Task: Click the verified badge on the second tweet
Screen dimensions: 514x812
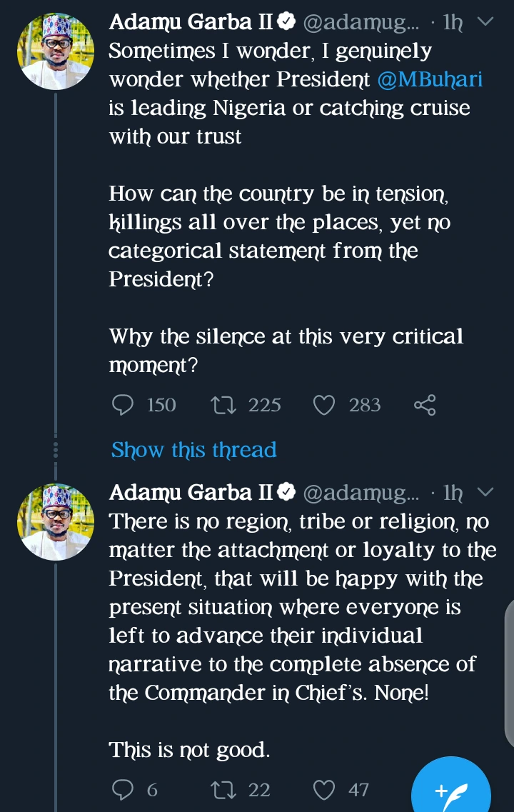Action: click(x=287, y=493)
